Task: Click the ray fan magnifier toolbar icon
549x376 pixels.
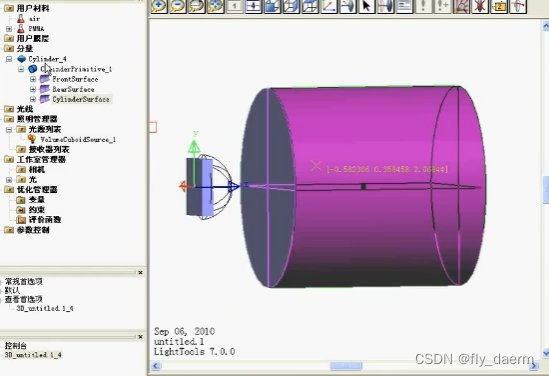Action: [x=461, y=6]
